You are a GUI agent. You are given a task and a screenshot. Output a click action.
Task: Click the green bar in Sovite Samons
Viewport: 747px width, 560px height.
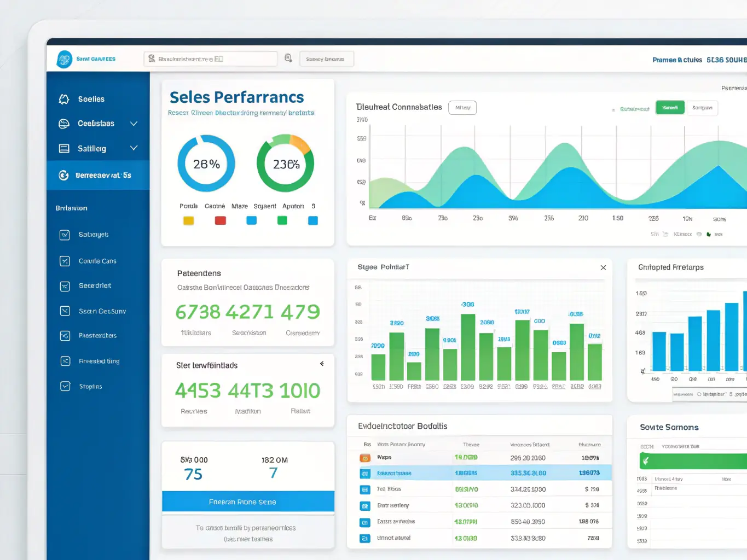pyautogui.click(x=693, y=461)
